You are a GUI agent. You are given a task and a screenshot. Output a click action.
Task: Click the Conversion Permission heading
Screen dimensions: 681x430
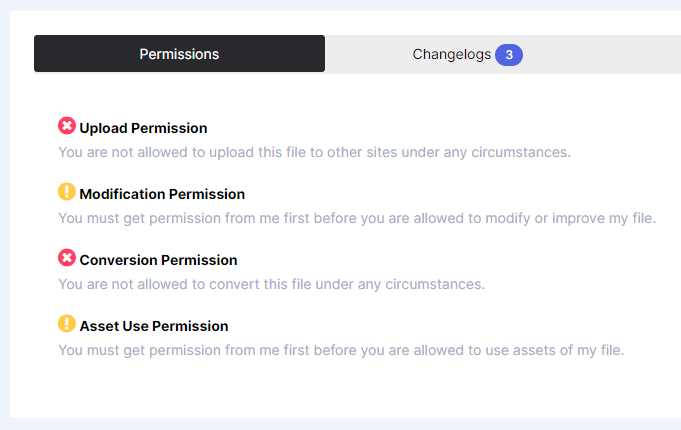pos(158,260)
